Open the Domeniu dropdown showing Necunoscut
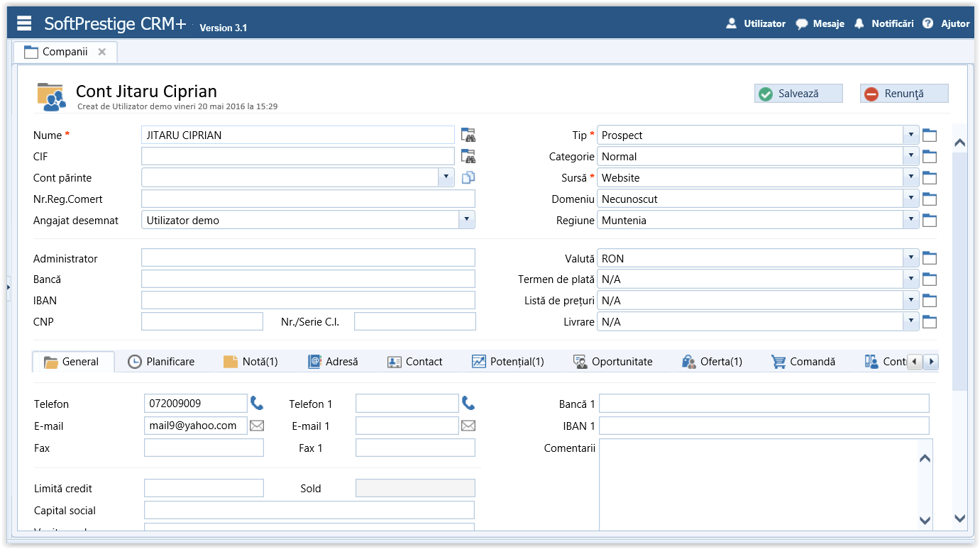This screenshot has height=549, width=980. click(x=911, y=199)
